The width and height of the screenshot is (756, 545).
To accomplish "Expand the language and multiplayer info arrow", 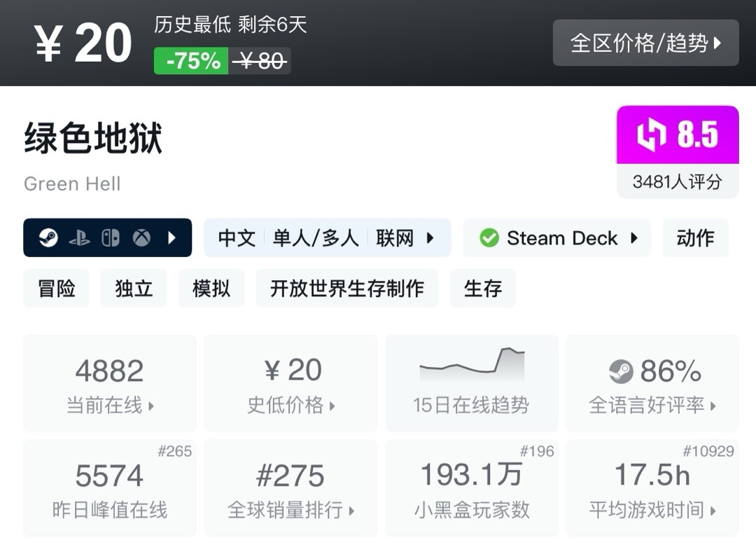I will click(430, 238).
